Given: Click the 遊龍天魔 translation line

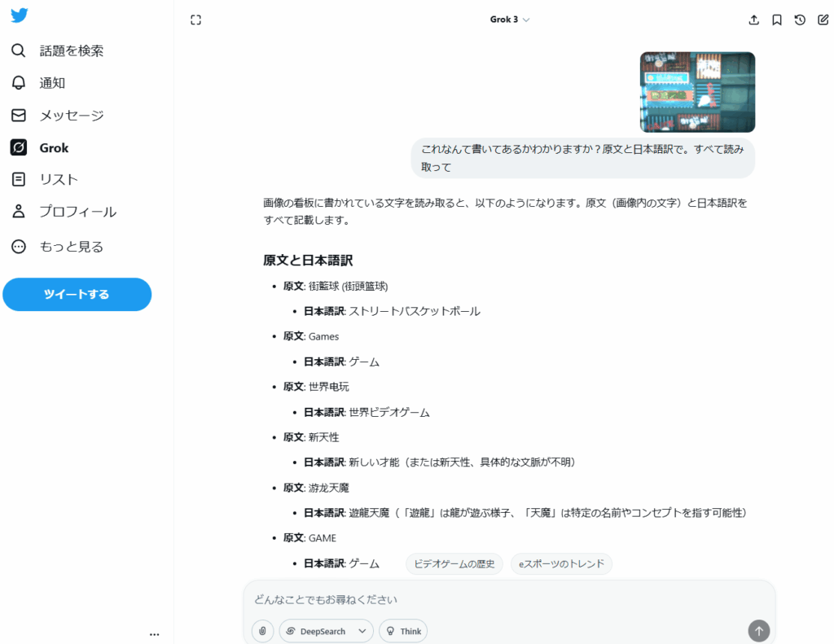Looking at the screenshot, I should [525, 513].
